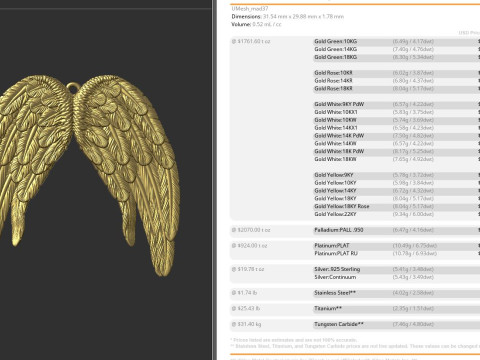Click the weight '(4.02g / 2.58dwt)' for Stainless Steel
The height and width of the screenshot is (360, 480).
point(413,293)
